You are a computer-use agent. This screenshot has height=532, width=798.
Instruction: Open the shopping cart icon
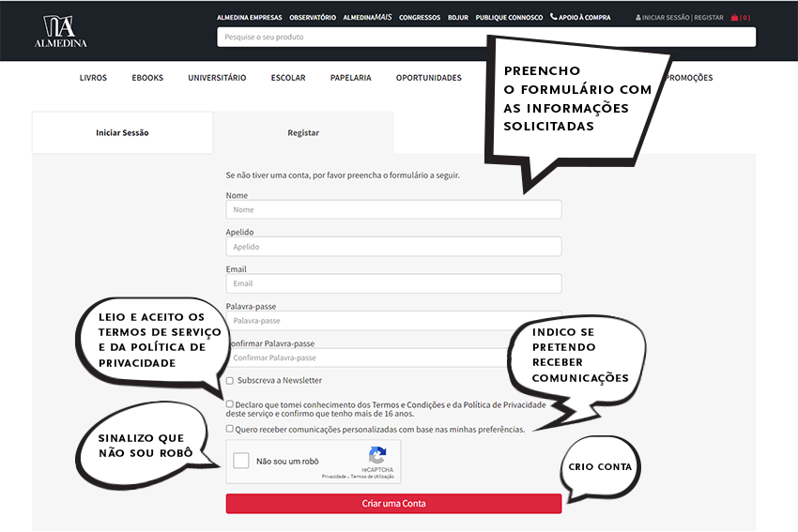(x=735, y=17)
